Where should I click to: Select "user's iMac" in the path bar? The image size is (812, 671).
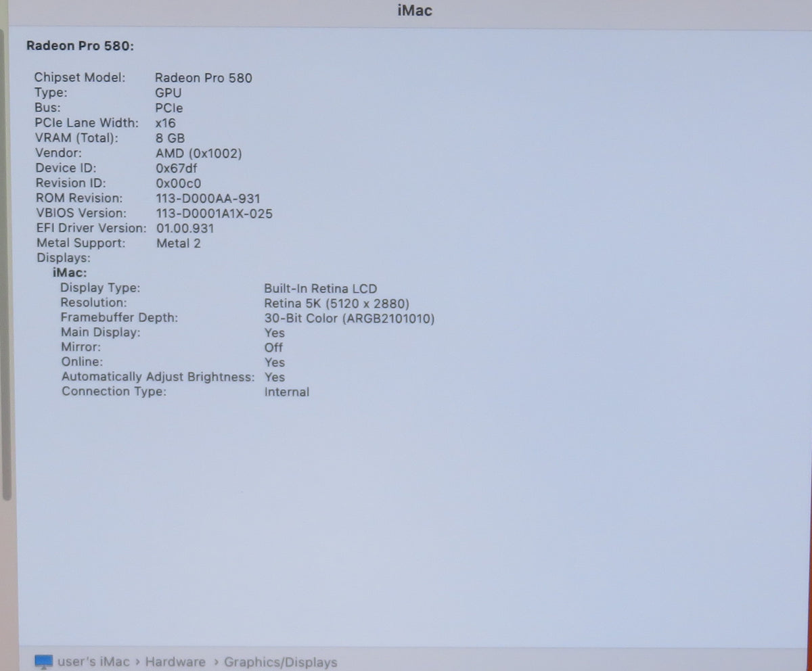tap(94, 662)
